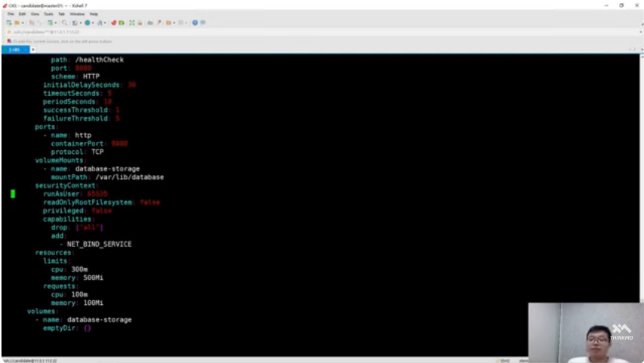Click the webcam video thumbnail overlay
644x363 pixels.
(x=586, y=332)
